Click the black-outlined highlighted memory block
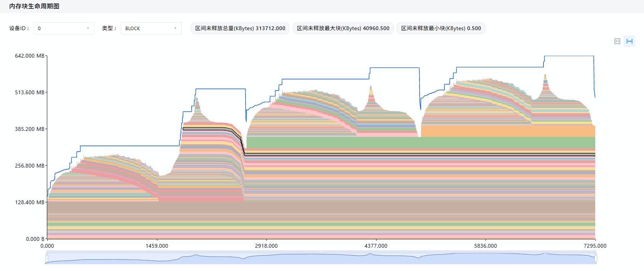The height and width of the screenshot is (271, 644). tap(419, 155)
